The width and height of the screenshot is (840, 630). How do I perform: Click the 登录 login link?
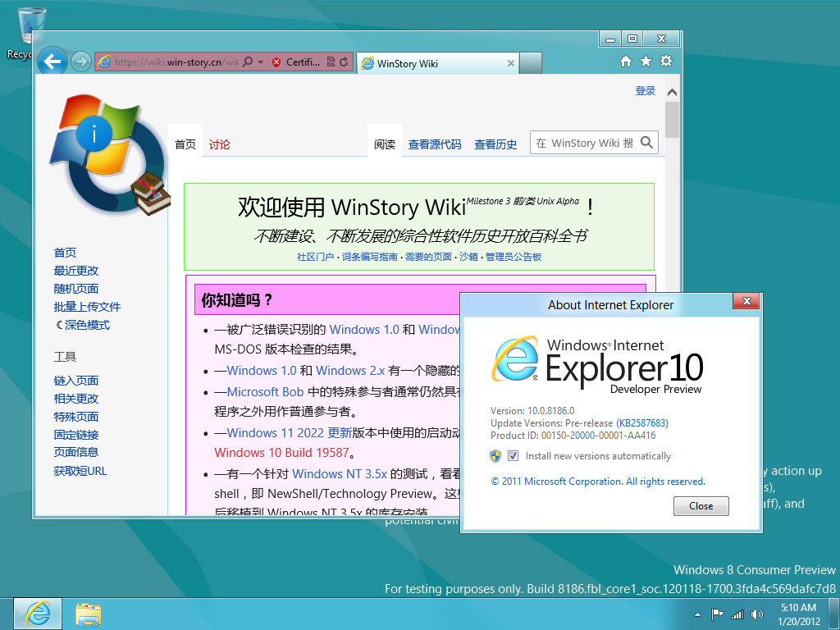645,90
